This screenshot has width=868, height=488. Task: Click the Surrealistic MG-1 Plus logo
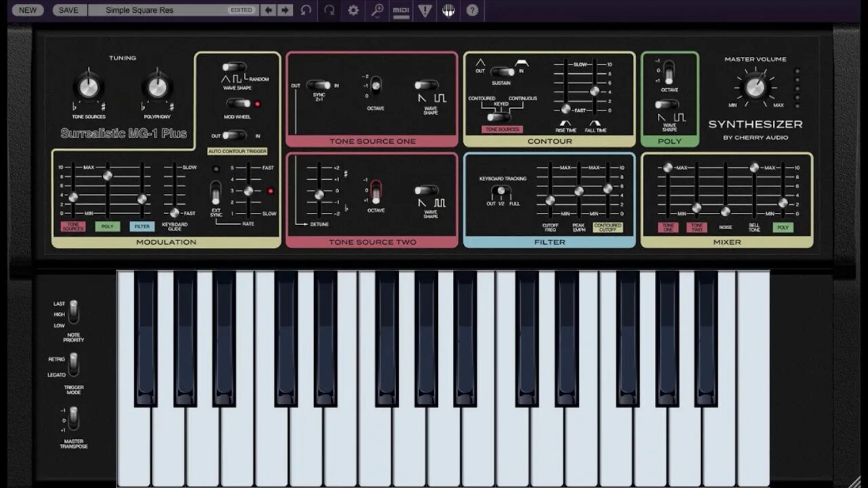123,134
